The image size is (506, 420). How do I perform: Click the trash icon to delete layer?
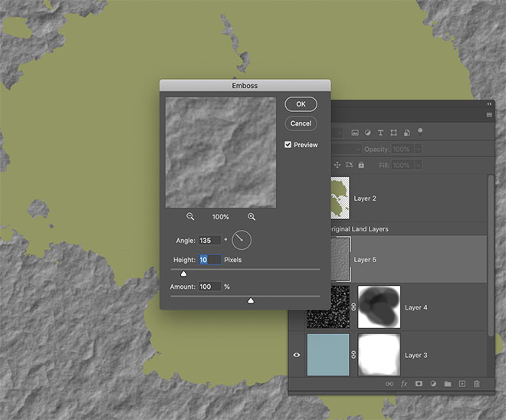point(476,383)
